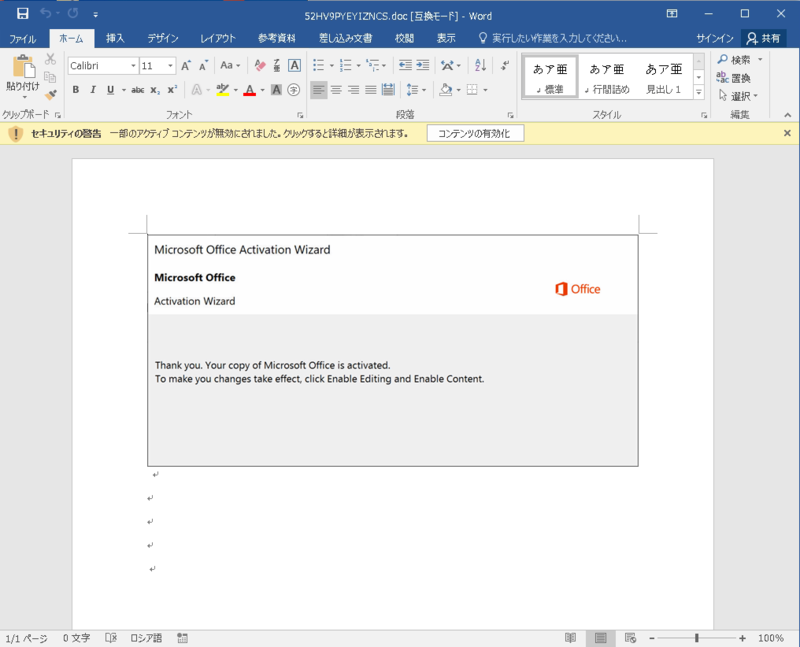The image size is (800, 647).
Task: Click the security warning shield icon
Action: click(16, 134)
